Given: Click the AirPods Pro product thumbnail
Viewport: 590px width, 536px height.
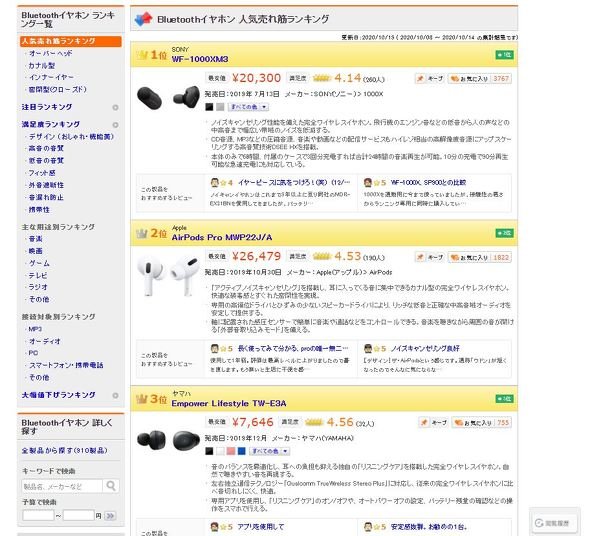Looking at the screenshot, I should (x=168, y=276).
